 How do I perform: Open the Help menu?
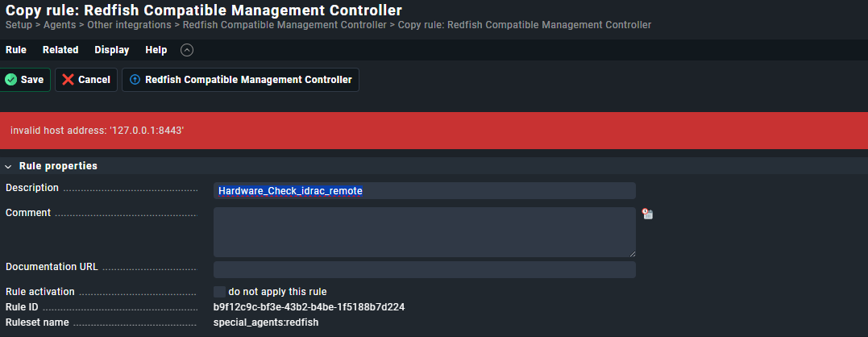(156, 50)
